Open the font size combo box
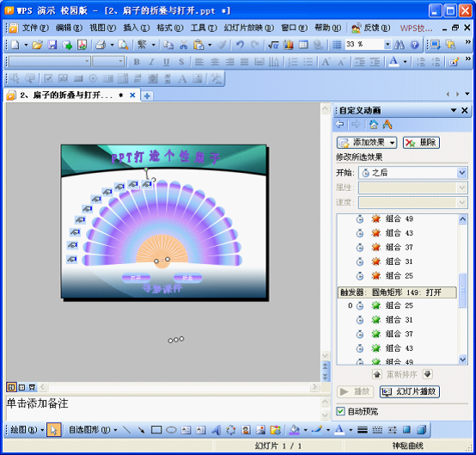This screenshot has width=476, height=455. pyautogui.click(x=108, y=62)
